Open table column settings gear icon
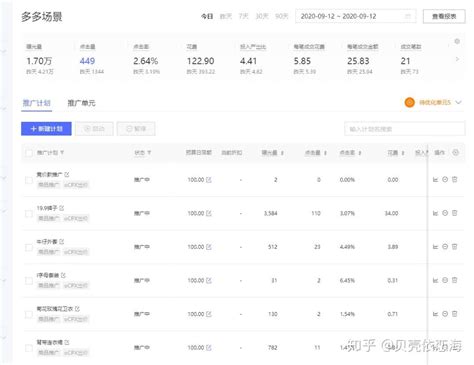 coord(456,153)
